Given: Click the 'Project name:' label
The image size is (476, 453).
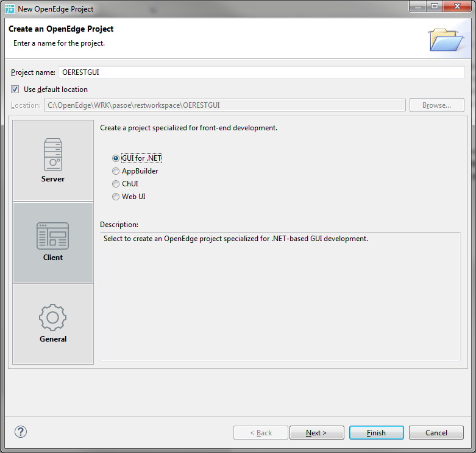Looking at the screenshot, I should (33, 72).
